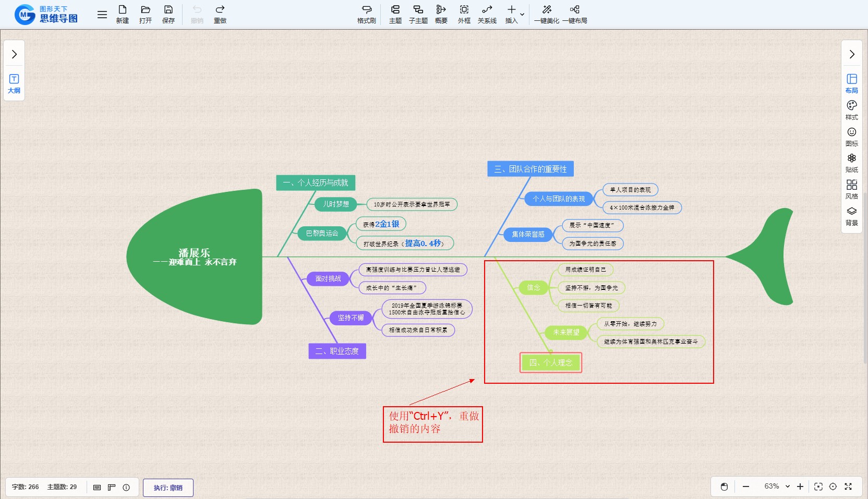Click the Redo (重做) button

click(220, 14)
